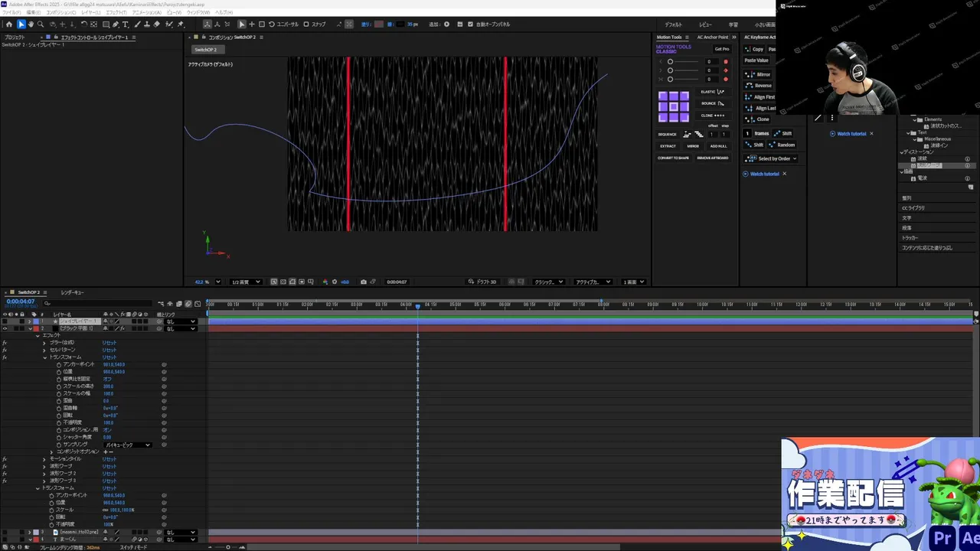Toggle fx switch for セルパターン effect

coord(5,350)
